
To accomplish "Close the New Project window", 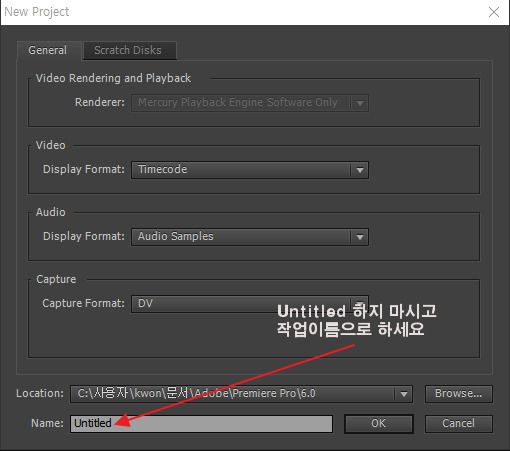I will 494,12.
